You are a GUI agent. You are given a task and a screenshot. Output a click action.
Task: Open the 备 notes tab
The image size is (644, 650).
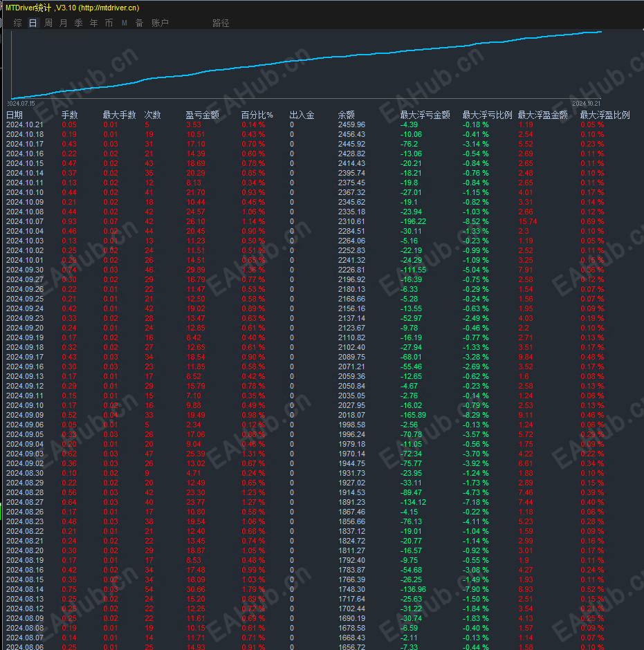[139, 24]
